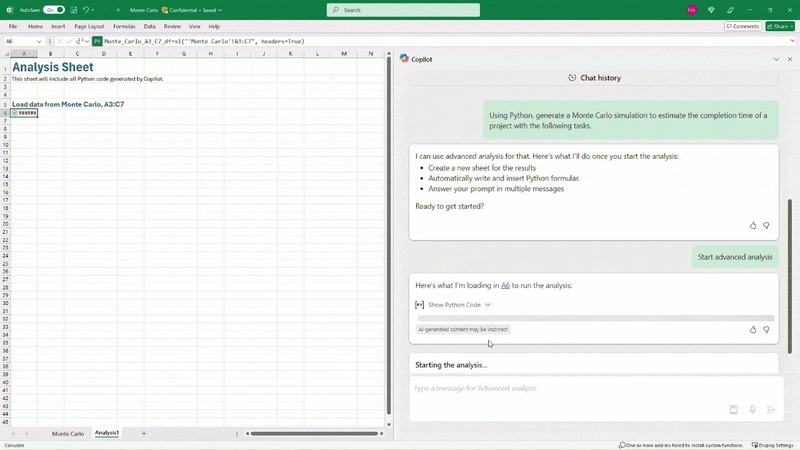Go to previous sheet arrow
The width and height of the screenshot is (800, 450).
pyautogui.click(x=13, y=433)
